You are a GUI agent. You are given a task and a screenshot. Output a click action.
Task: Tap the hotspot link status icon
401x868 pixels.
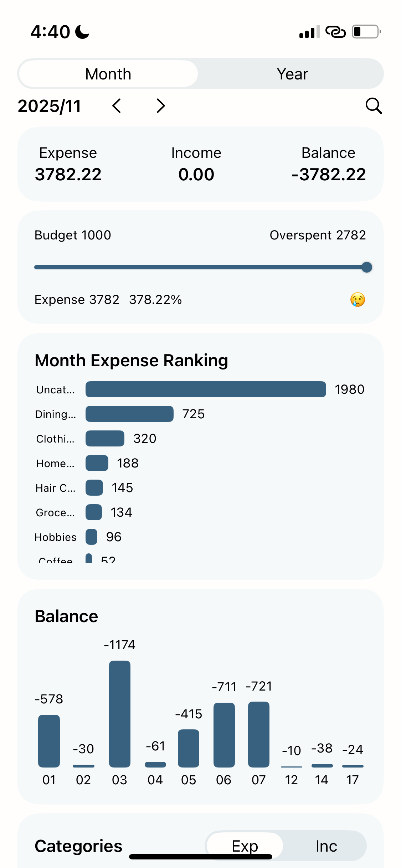coord(335,32)
